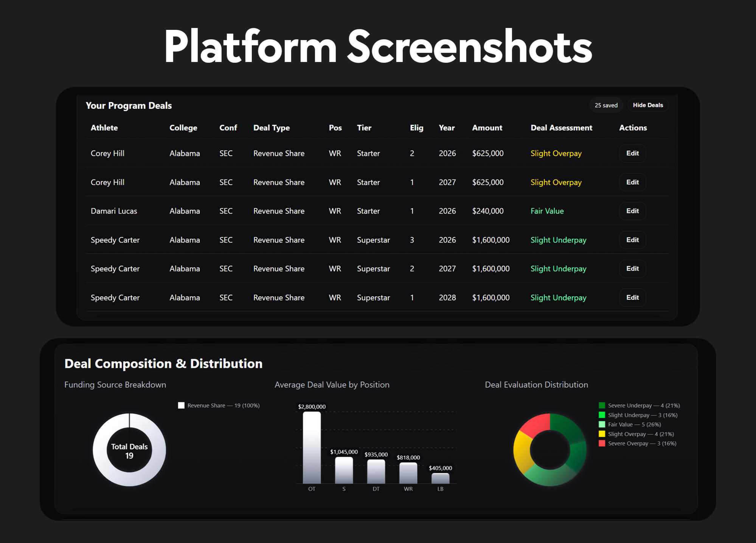The width and height of the screenshot is (756, 543).
Task: Click the Revenue Share legend swatch
Action: point(181,405)
